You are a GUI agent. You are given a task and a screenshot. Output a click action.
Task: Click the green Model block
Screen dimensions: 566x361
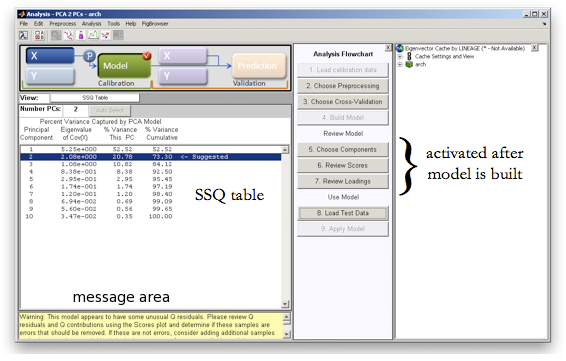coord(124,66)
